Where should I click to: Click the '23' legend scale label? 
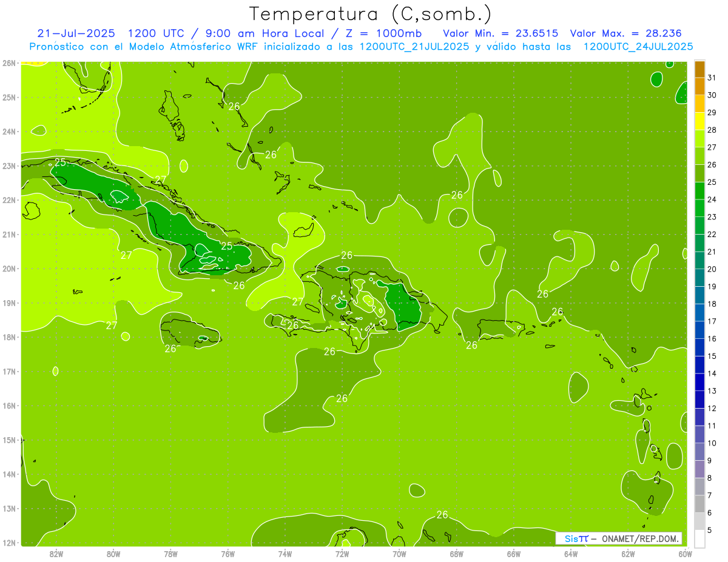coord(712,217)
